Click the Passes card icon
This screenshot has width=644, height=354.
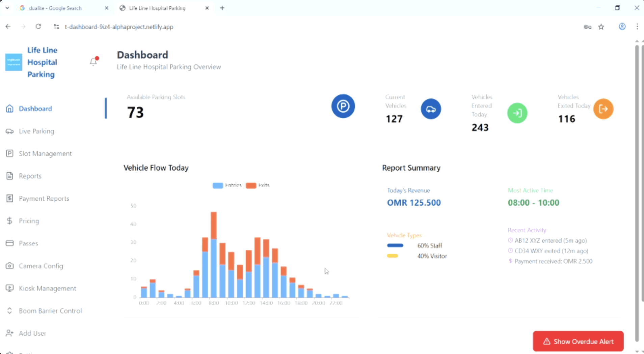pos(10,243)
